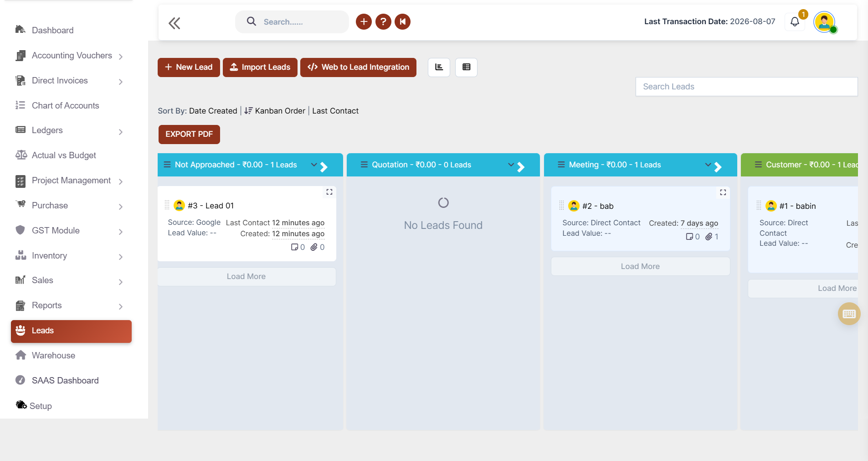The height and width of the screenshot is (461, 868).
Task: Focus the Search Leads input field
Action: pyautogui.click(x=746, y=87)
